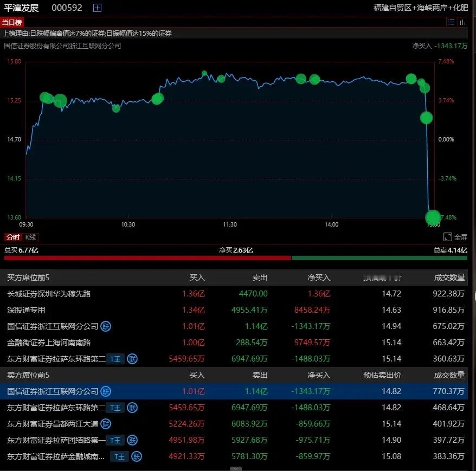Viewport: 476px width, 471px height.
Task: Select the 当日榜 tab
Action: 12,22
